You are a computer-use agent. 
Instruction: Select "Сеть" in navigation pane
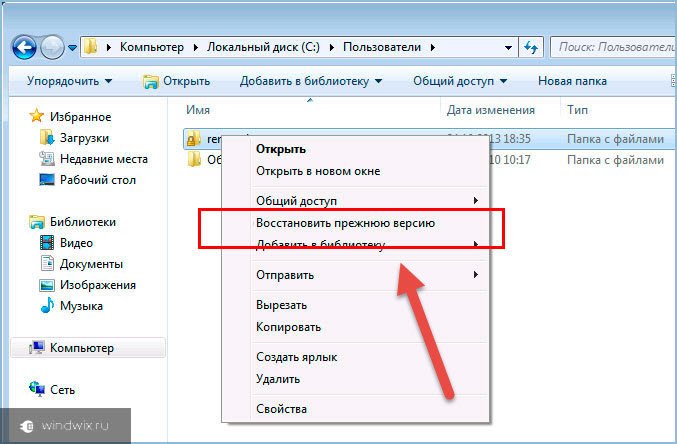[62, 390]
